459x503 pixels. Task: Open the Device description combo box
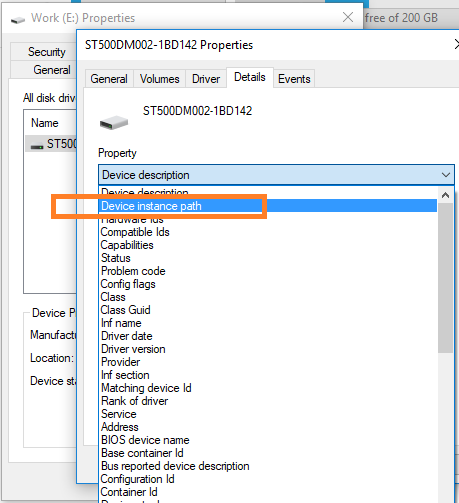pos(276,175)
